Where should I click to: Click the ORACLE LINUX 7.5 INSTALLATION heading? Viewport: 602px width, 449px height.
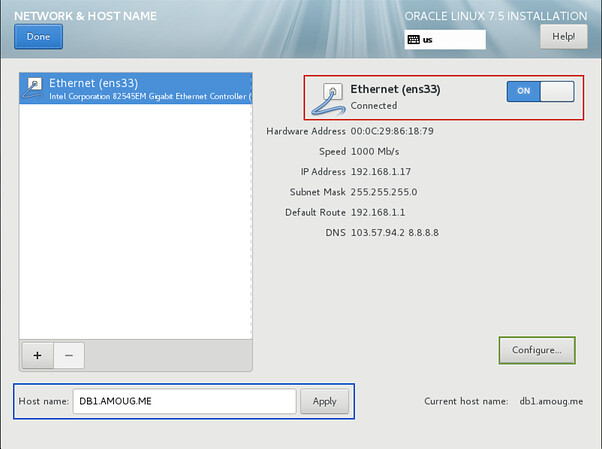[496, 16]
